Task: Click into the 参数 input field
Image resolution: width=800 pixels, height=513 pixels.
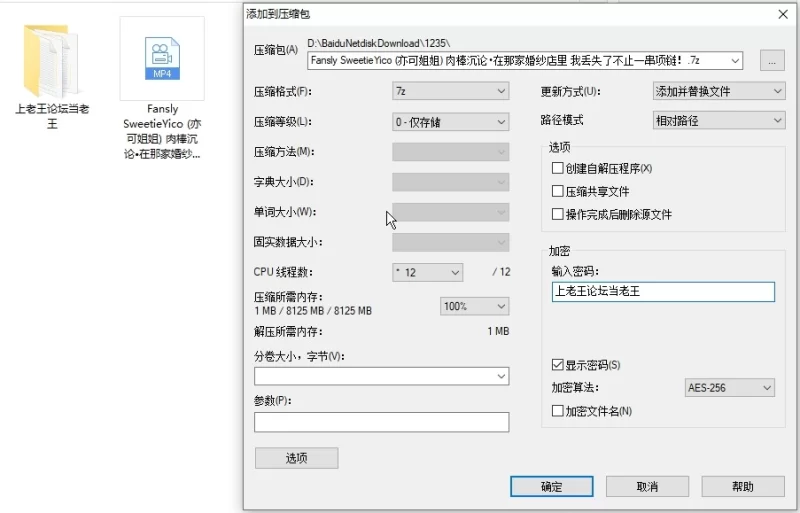Action: tap(381, 422)
